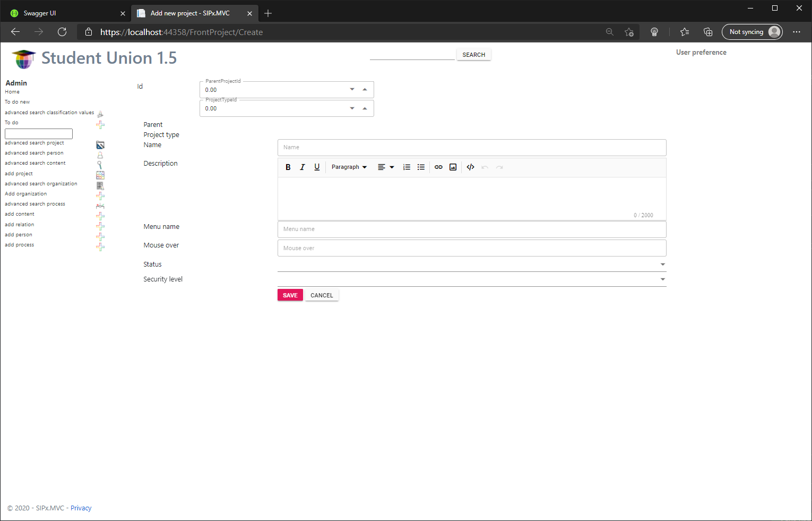
Task: Open add project menu link
Action: tap(19, 174)
